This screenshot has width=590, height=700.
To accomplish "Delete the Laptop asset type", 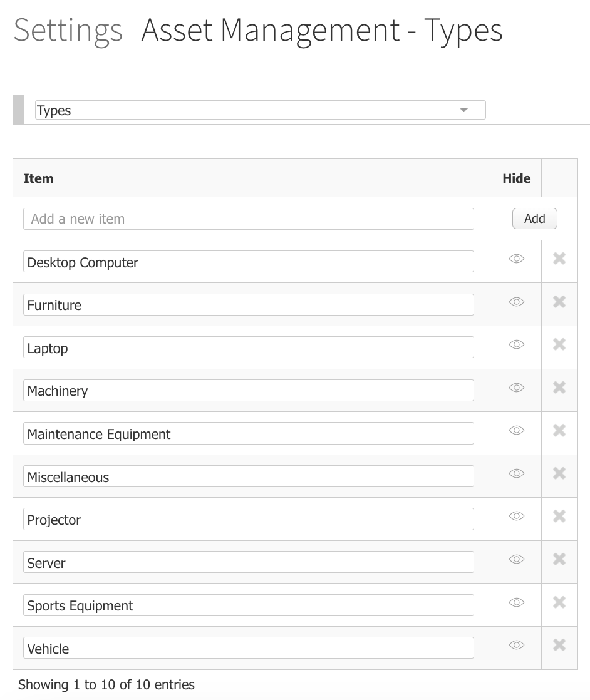I will tap(559, 344).
